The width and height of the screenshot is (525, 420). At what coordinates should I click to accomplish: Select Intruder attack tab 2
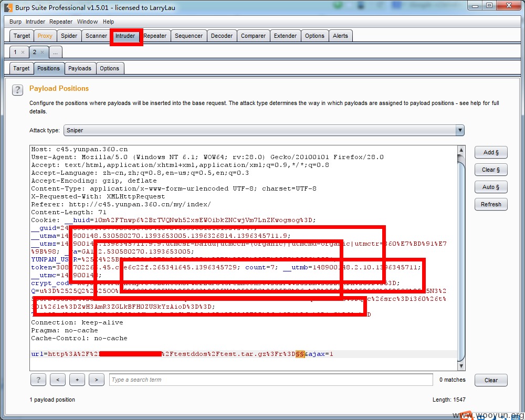35,52
